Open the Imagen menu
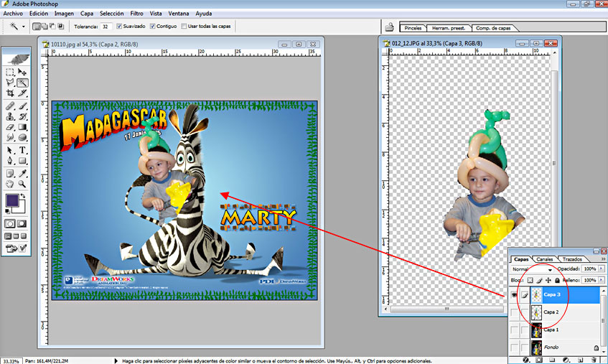Image resolution: width=608 pixels, height=364 pixels. click(64, 14)
